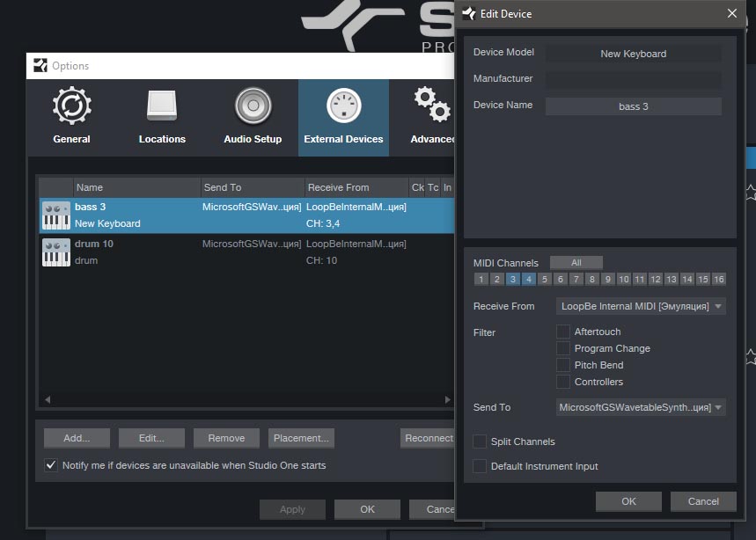
Task: Toggle MIDI channel 5
Action: 545,279
